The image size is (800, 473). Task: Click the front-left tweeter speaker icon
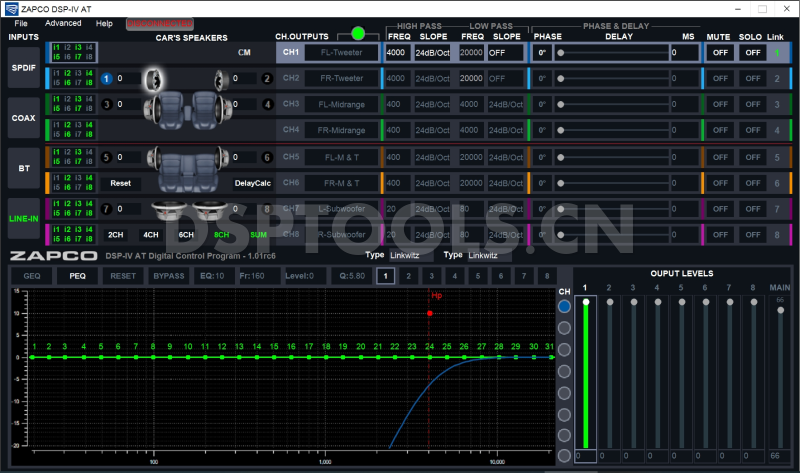153,78
